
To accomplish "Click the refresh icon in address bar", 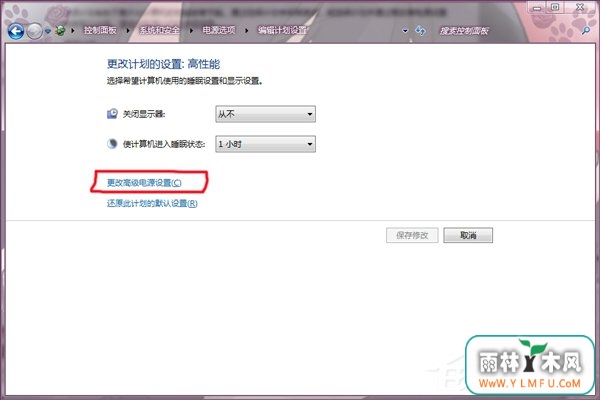I will pyautogui.click(x=420, y=30).
